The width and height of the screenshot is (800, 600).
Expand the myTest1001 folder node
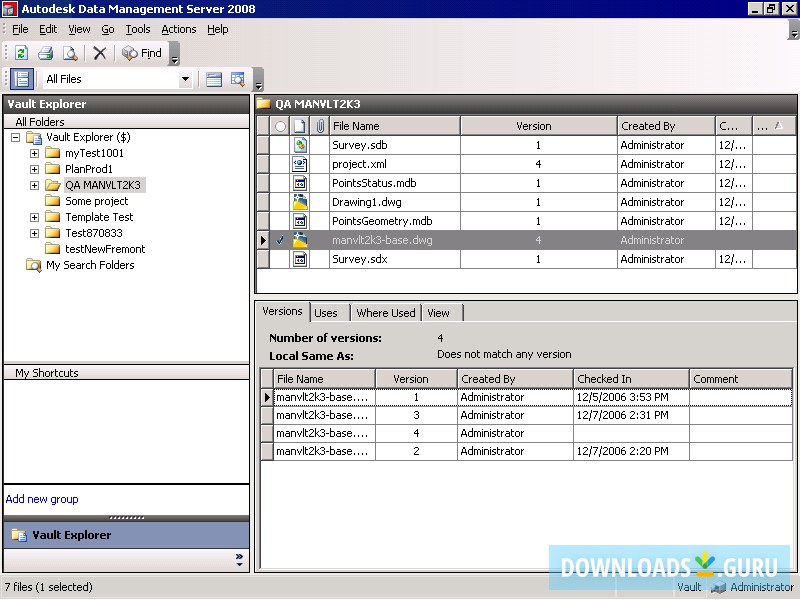click(x=34, y=153)
